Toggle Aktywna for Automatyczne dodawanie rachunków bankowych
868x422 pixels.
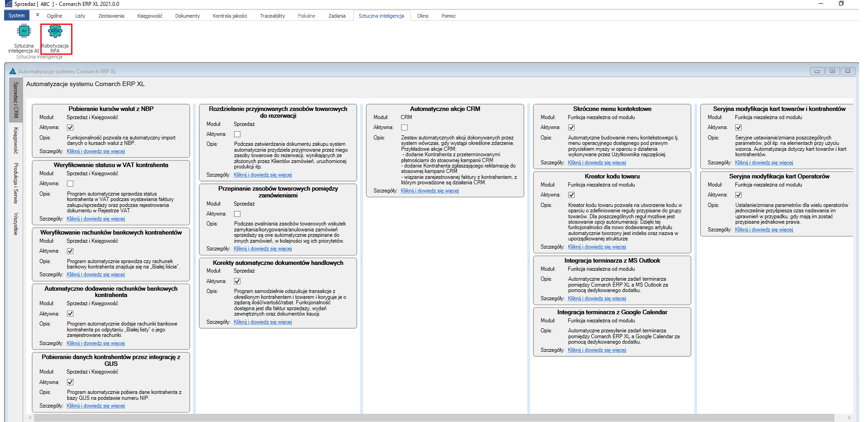coord(70,314)
